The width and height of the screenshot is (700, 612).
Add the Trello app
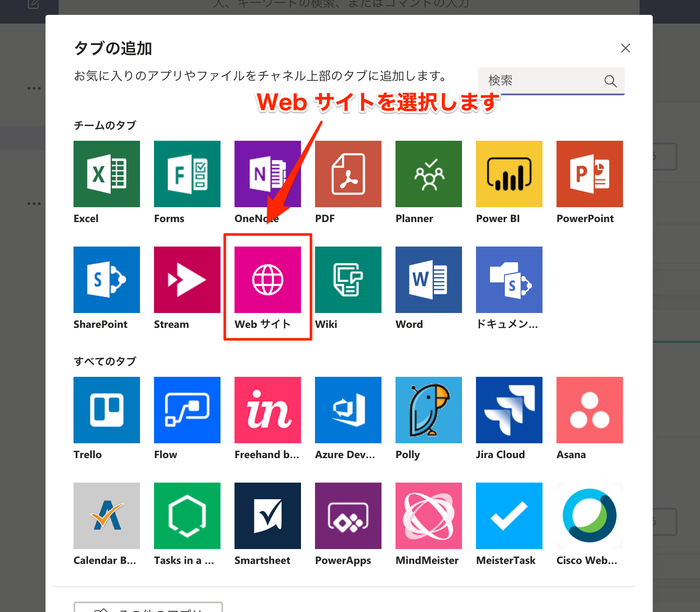pyautogui.click(x=107, y=410)
